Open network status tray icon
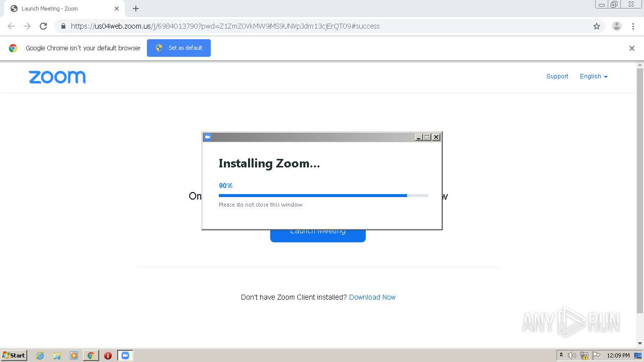644x362 pixels. click(x=584, y=355)
